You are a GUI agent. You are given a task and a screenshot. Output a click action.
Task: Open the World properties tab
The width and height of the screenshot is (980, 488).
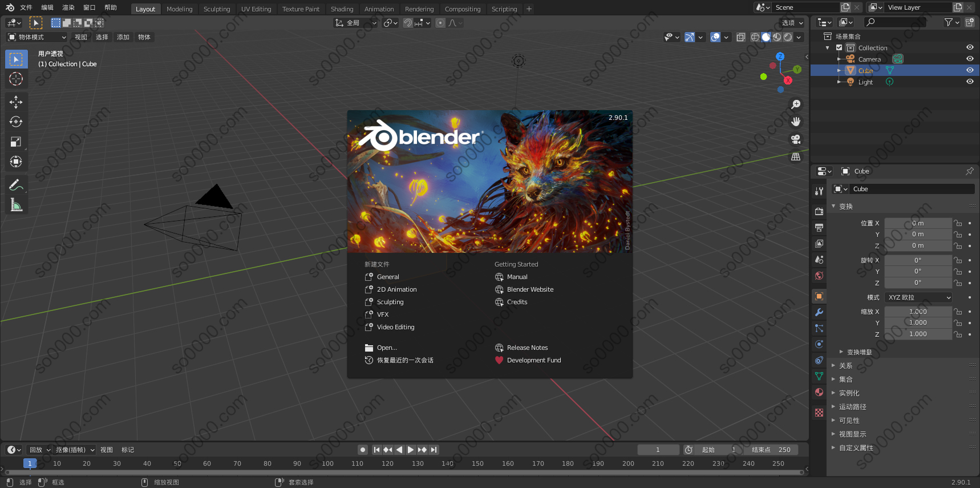click(819, 275)
